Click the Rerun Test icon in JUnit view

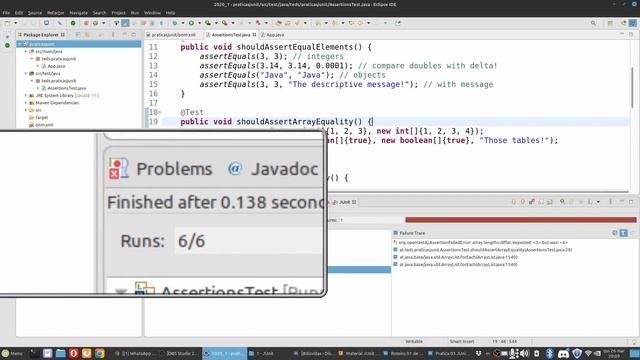click(562, 202)
